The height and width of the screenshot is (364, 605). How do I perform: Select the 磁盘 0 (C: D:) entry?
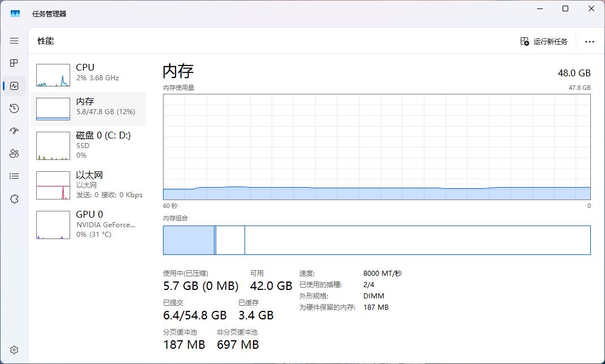[x=88, y=145]
